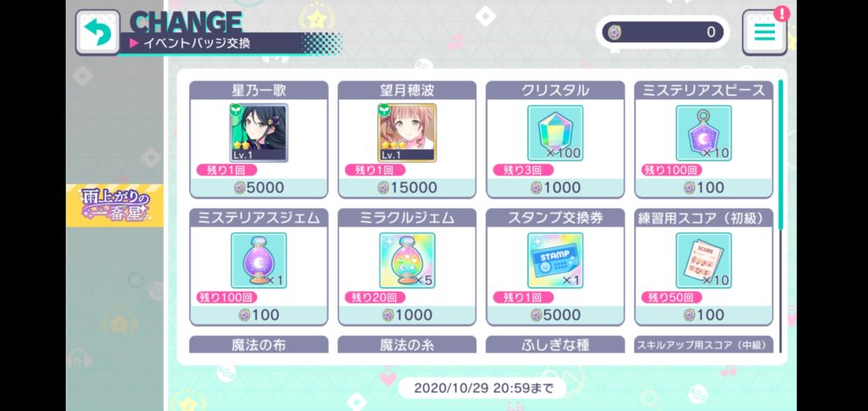Tap the 15000 badge price under 望月穂波
The image size is (868, 411).
click(407, 188)
